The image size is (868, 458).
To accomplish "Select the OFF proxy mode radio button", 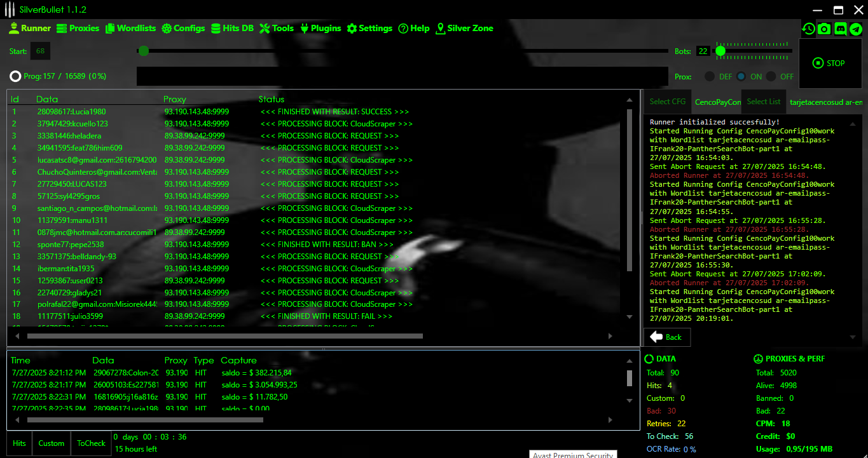I will (x=771, y=76).
